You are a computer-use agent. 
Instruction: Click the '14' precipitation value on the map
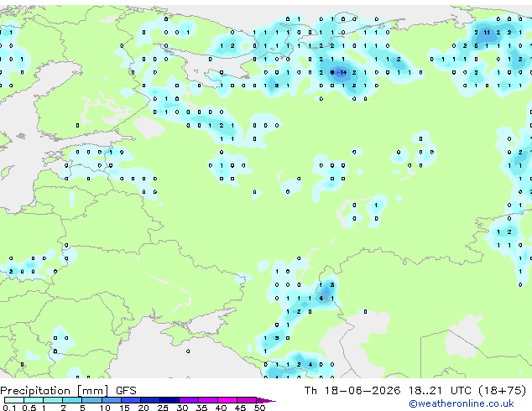pos(343,73)
